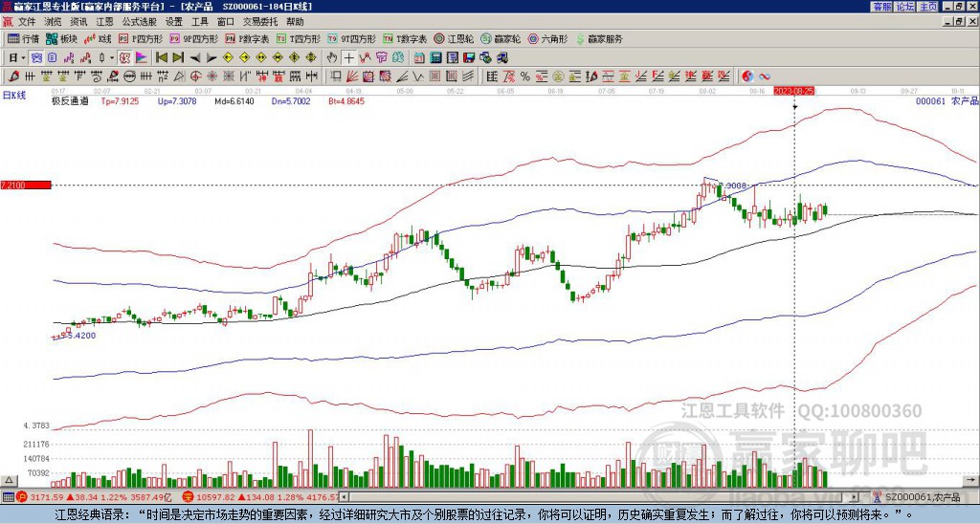Click the first yellow diamond left-arrow icon

click(x=228, y=58)
